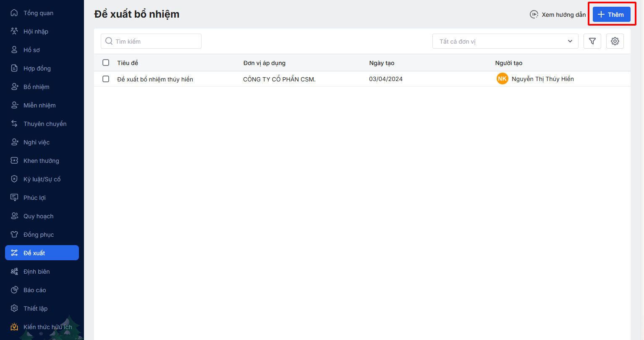Open the Thuyên chuyển sidebar link
The height and width of the screenshot is (340, 644).
tap(42, 124)
